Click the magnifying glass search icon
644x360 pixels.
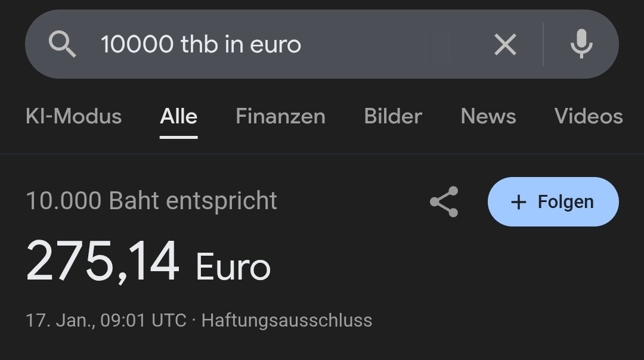[x=62, y=44]
